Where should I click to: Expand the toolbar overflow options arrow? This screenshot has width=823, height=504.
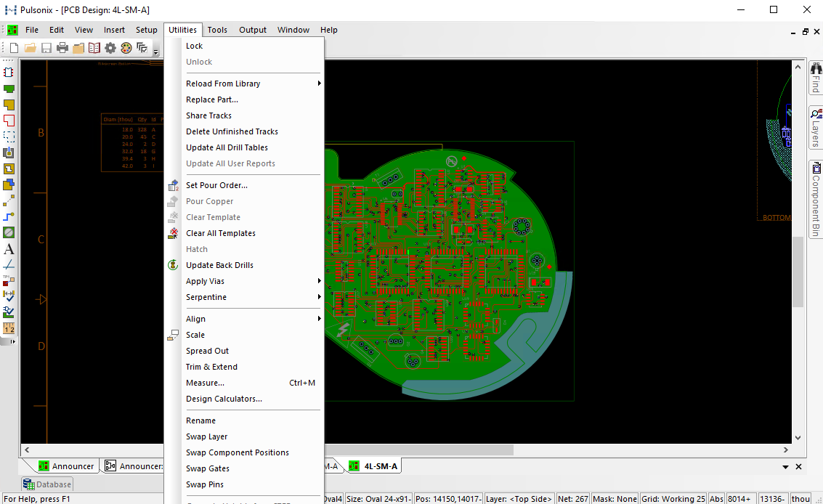click(156, 51)
